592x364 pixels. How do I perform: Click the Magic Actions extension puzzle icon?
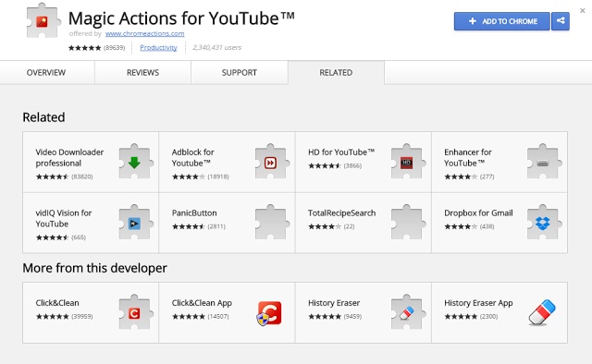43,21
